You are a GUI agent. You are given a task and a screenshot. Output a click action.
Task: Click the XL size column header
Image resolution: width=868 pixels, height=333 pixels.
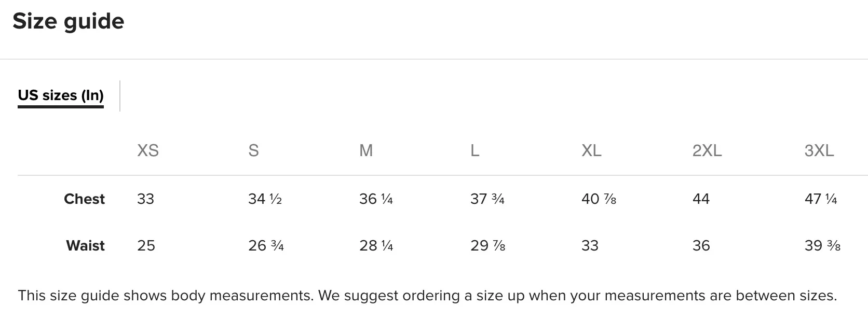click(x=591, y=150)
